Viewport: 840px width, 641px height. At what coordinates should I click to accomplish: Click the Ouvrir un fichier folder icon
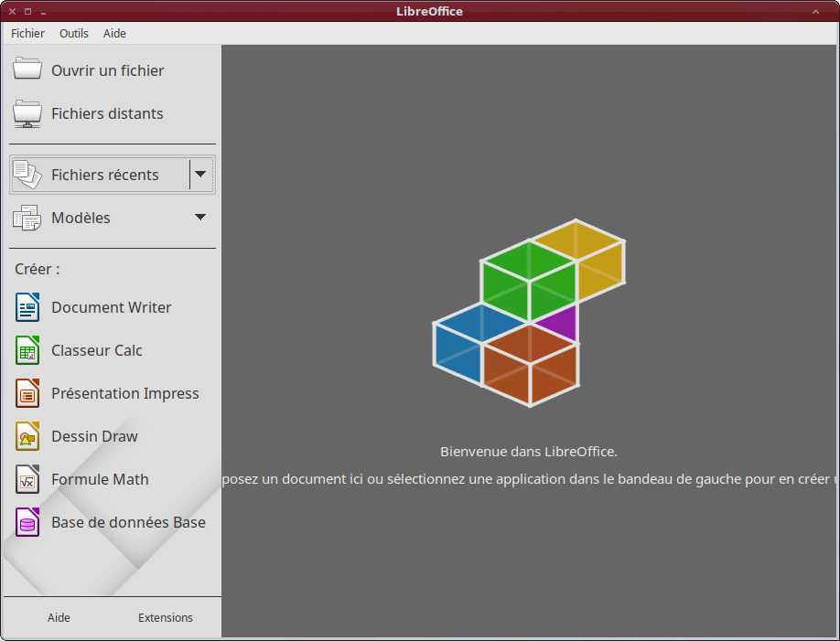tap(27, 69)
